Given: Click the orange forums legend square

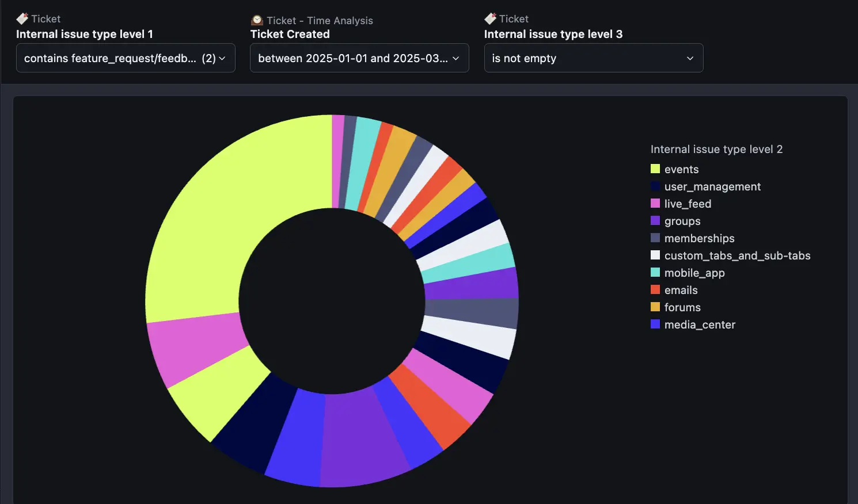Looking at the screenshot, I should tap(655, 307).
